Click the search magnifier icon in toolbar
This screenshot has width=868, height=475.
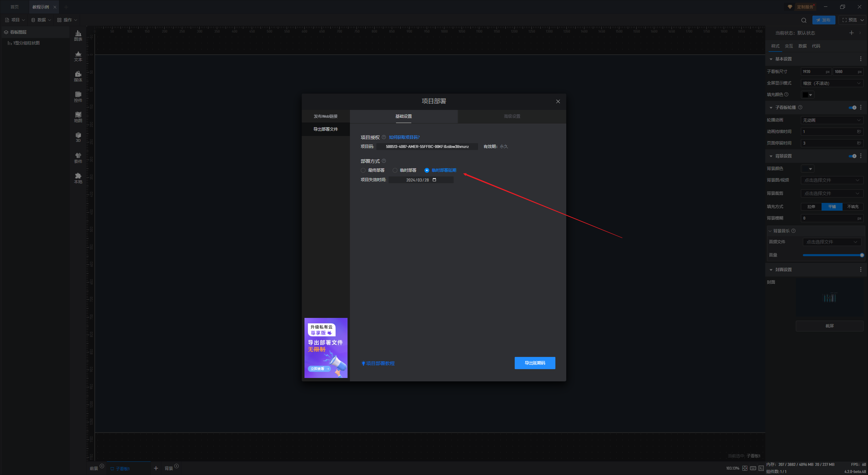pyautogui.click(x=804, y=20)
